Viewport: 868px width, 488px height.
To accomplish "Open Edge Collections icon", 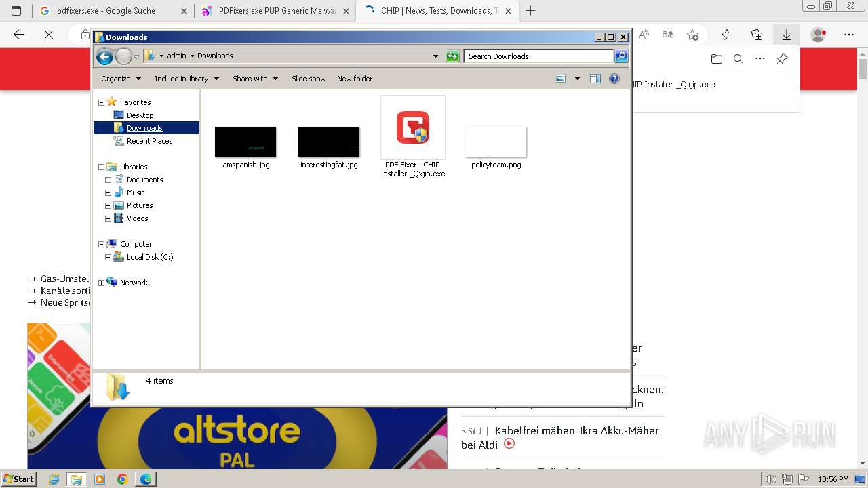I will point(757,35).
